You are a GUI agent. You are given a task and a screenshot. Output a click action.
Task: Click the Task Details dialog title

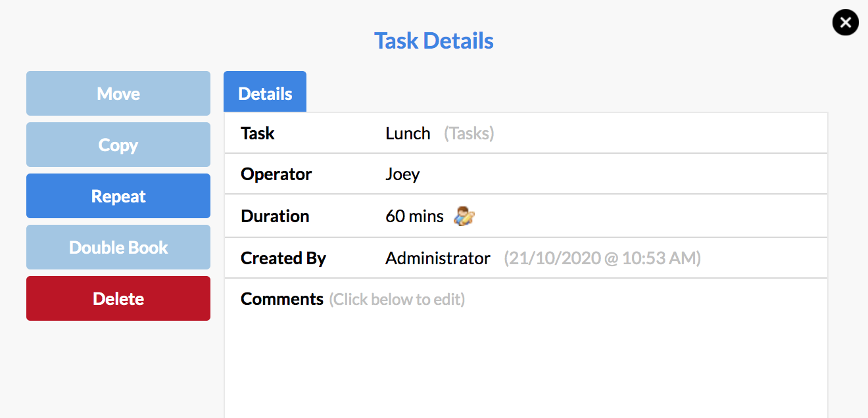pos(434,41)
